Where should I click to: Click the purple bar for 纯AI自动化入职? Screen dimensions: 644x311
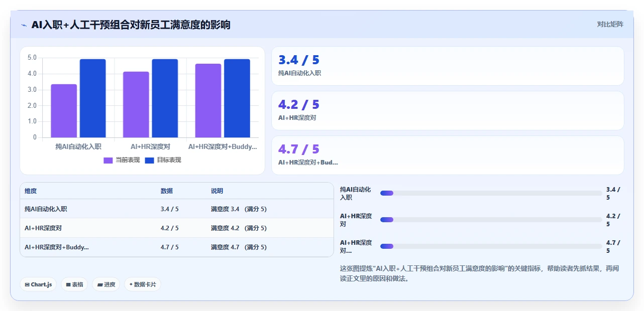64,111
